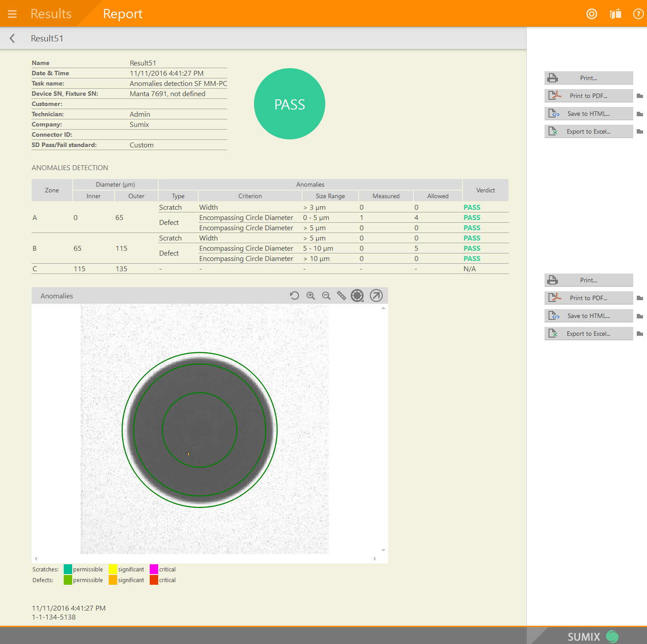Reset the anomalies image view
Screen dimensions: 647x644
[x=294, y=296]
